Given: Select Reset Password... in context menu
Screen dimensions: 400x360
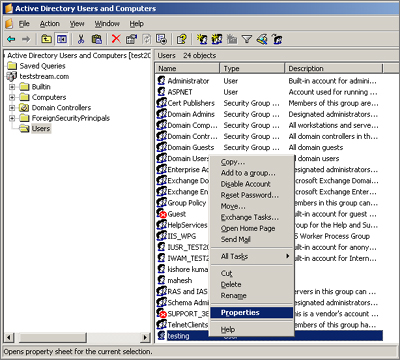Looking at the screenshot, I should click(x=250, y=195).
